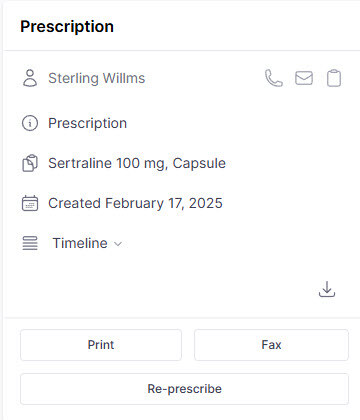Click the lines icon beside Timeline
360x420 pixels.
point(30,243)
